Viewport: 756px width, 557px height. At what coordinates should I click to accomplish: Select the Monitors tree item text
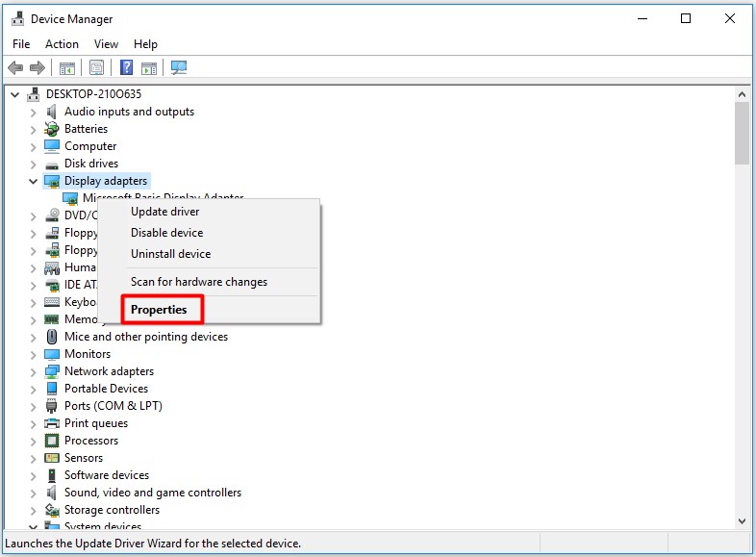coord(88,354)
